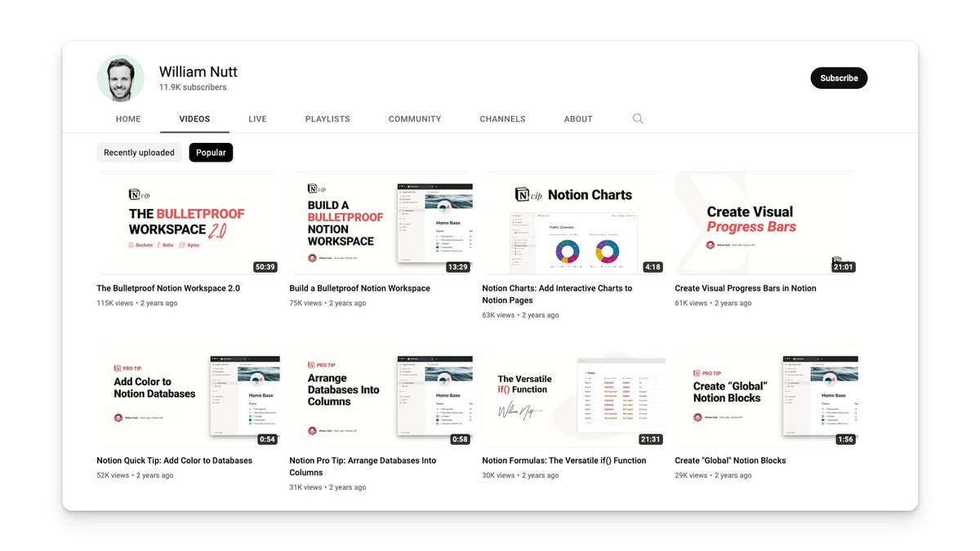Open Add Color to Notion Databases thumbnail
The image size is (980, 551).
tap(188, 396)
